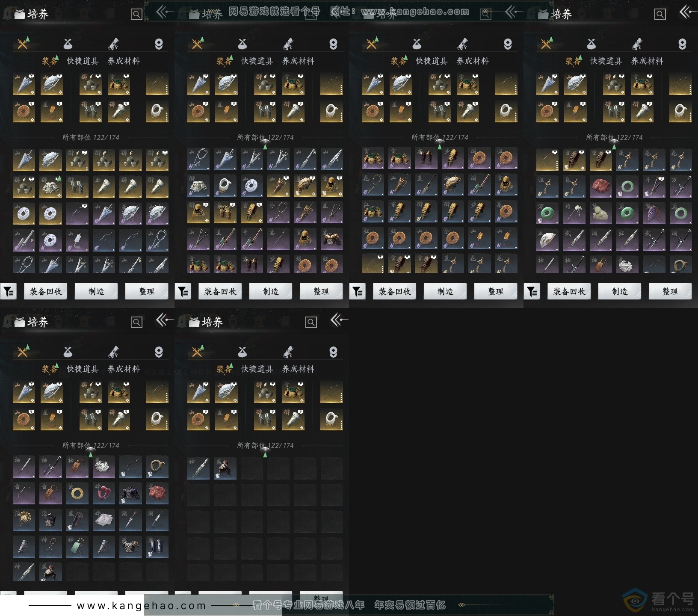The image size is (698, 616).
Task: Select mask category icon in top-right panel
Action: click(x=682, y=44)
